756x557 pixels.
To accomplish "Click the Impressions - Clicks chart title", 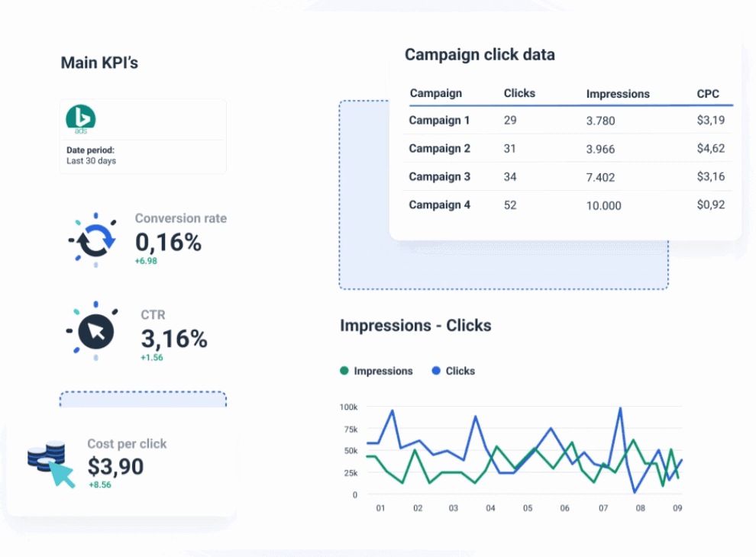I will tap(415, 325).
